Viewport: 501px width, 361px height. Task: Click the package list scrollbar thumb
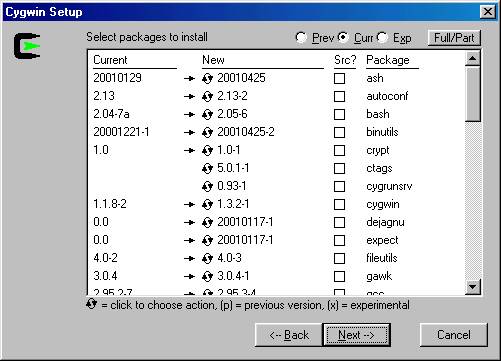pos(473,94)
